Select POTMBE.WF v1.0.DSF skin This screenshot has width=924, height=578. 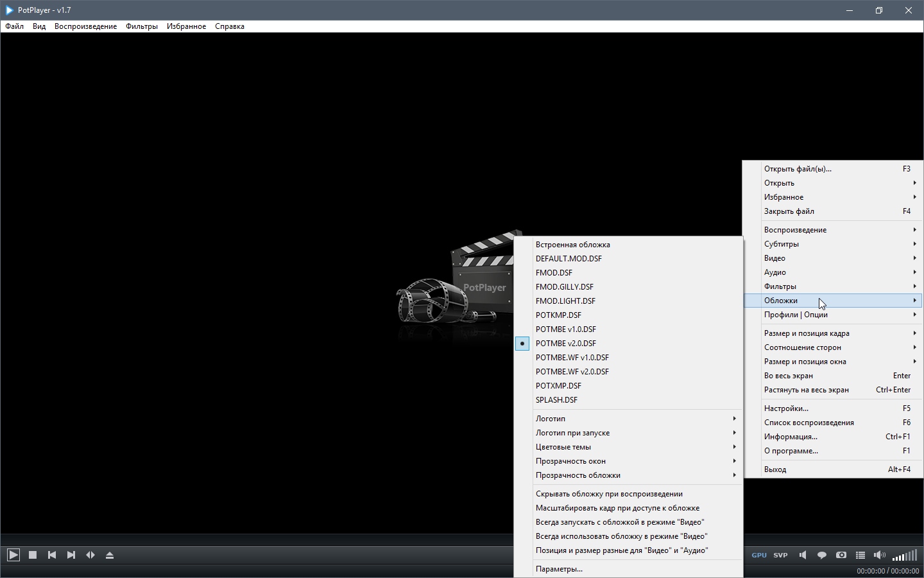tap(628, 358)
